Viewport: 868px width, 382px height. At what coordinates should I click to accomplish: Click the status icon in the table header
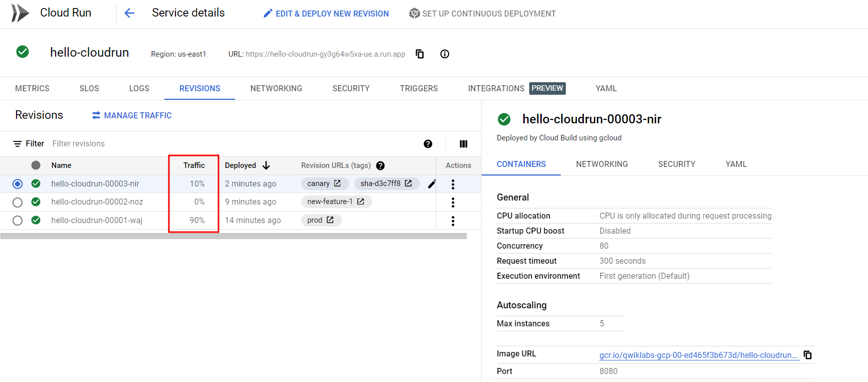pos(36,165)
